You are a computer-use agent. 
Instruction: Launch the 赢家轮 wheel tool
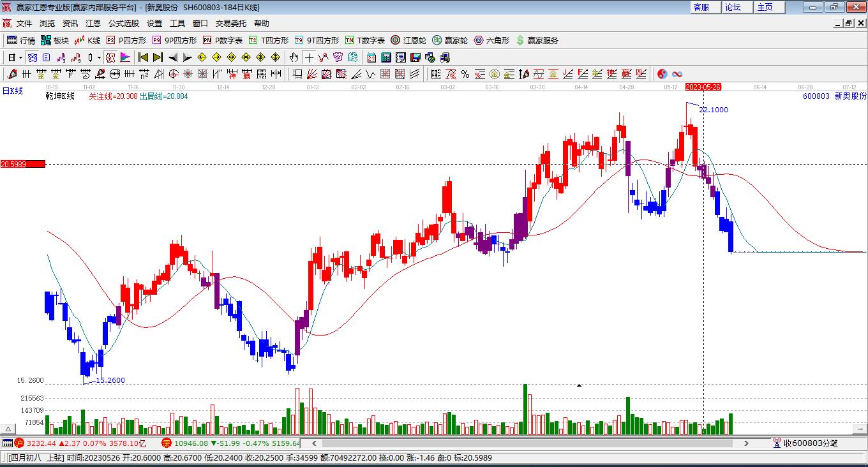[450, 40]
